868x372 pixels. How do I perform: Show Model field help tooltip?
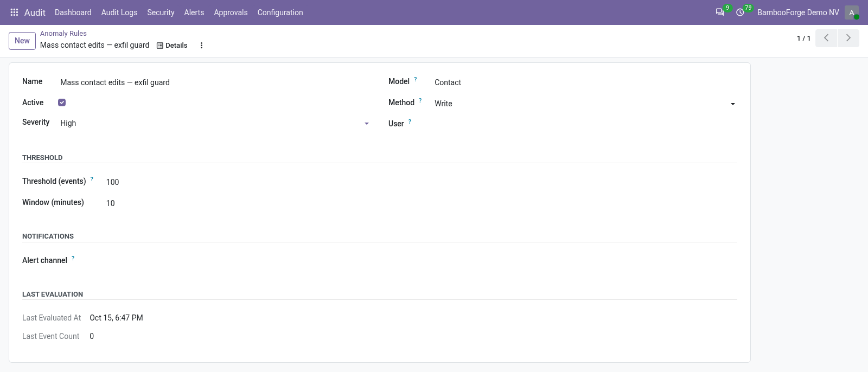[x=416, y=79]
